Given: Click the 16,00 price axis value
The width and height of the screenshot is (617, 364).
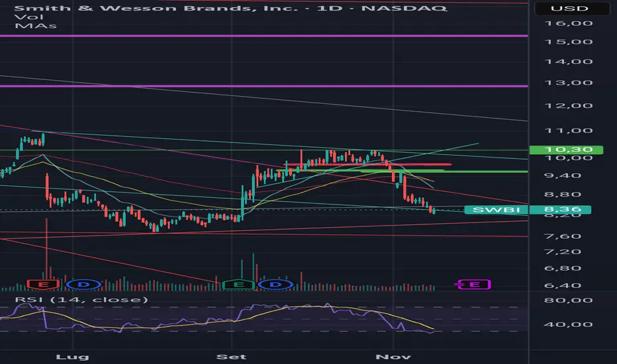Looking at the screenshot, I should [x=568, y=23].
